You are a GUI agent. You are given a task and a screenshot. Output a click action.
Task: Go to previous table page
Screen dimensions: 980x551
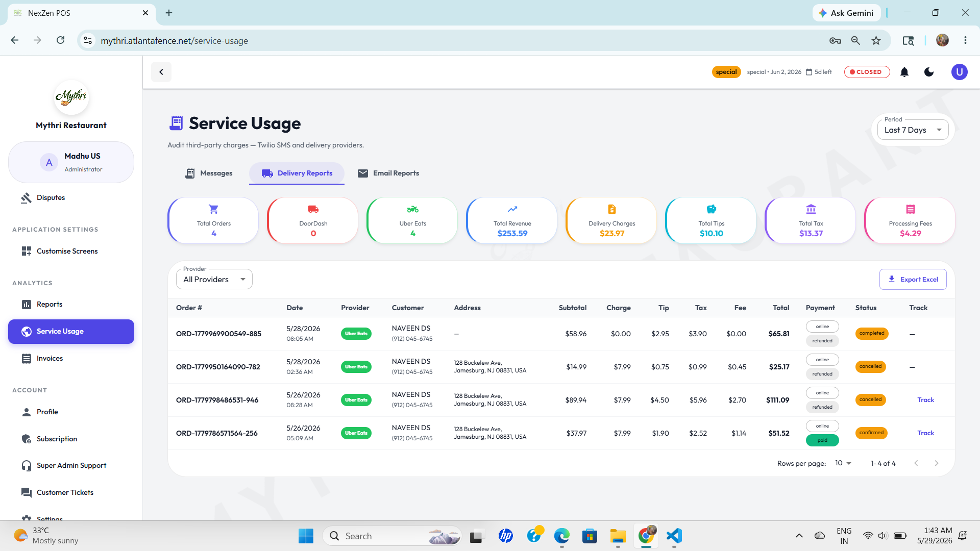click(x=916, y=463)
